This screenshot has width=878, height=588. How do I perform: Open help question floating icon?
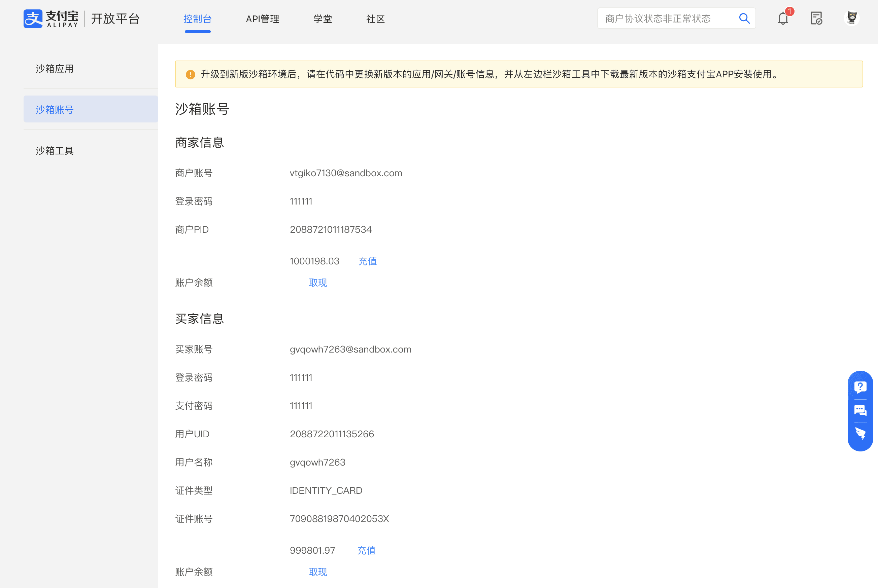860,387
